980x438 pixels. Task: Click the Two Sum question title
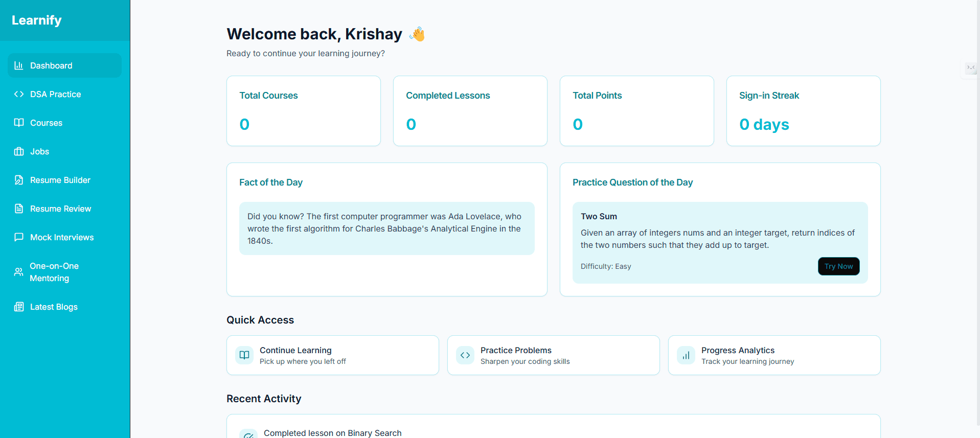(599, 216)
